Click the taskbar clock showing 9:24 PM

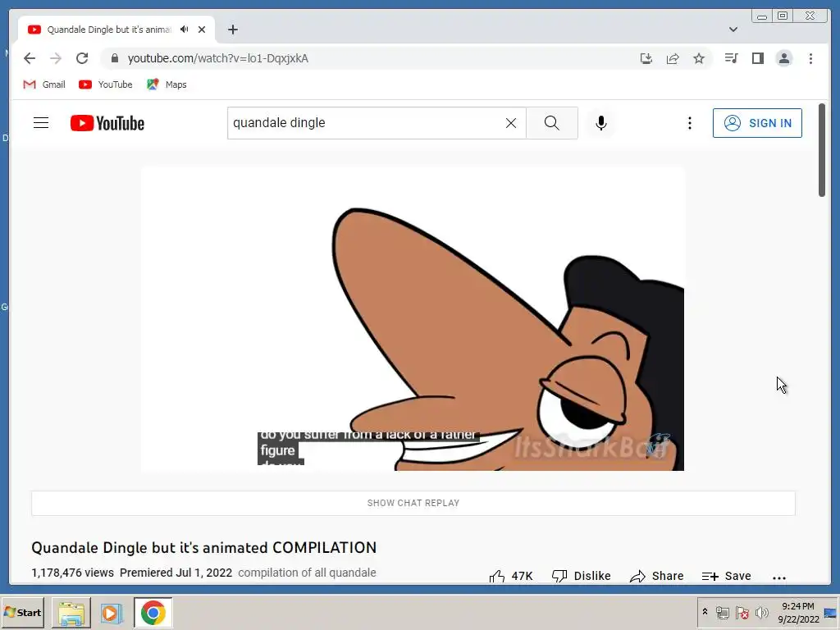[x=798, y=612]
